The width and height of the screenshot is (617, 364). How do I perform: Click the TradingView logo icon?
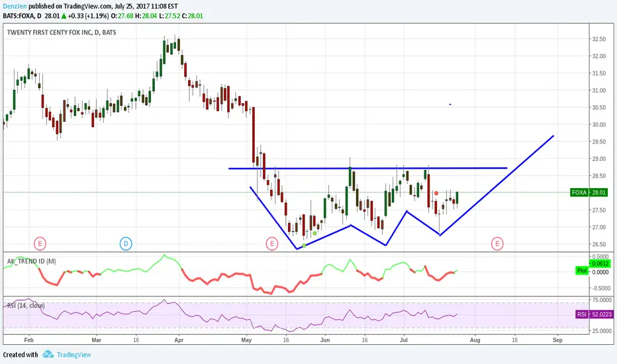[x=48, y=354]
